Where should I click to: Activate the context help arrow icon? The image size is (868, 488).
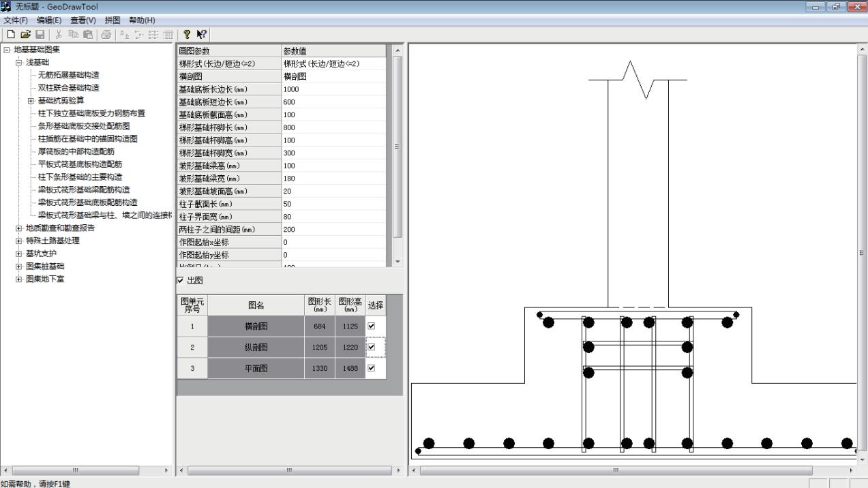point(201,34)
